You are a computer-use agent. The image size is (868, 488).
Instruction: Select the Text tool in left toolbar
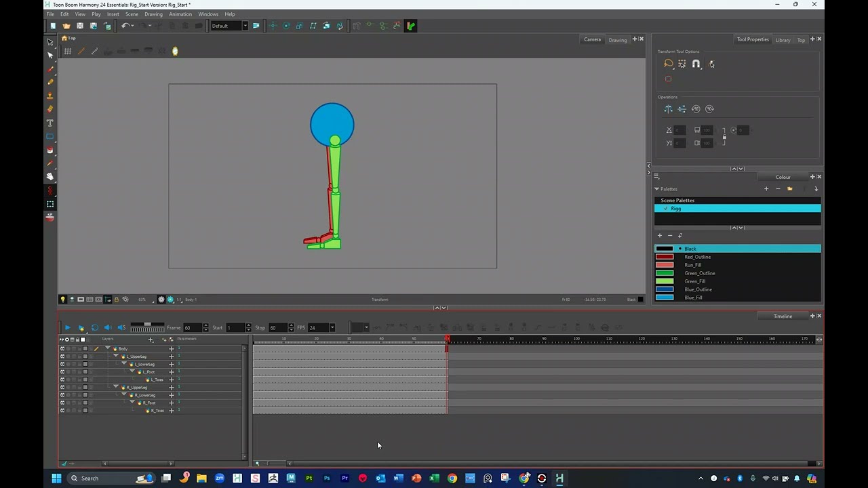coord(50,123)
